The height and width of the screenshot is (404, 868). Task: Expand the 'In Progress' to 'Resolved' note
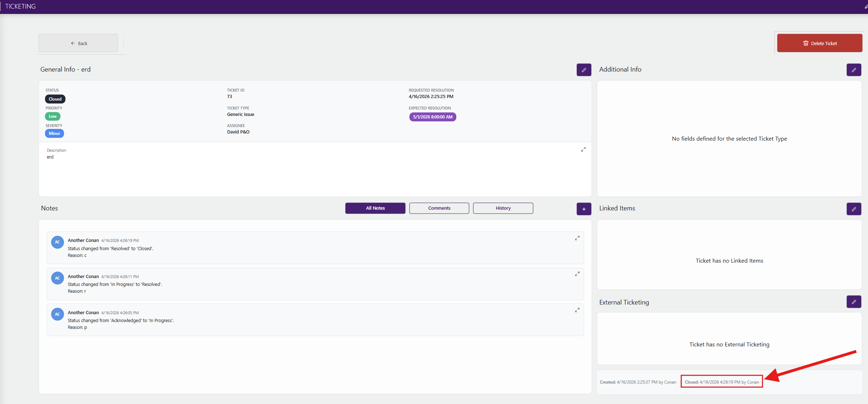[577, 274]
